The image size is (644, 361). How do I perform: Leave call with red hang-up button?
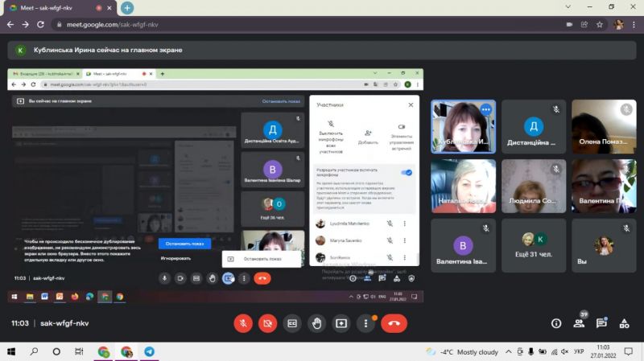click(394, 323)
